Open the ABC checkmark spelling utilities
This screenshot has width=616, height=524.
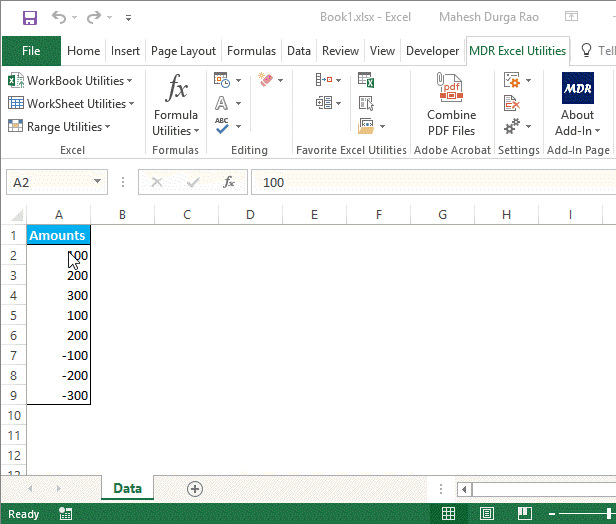[227, 126]
